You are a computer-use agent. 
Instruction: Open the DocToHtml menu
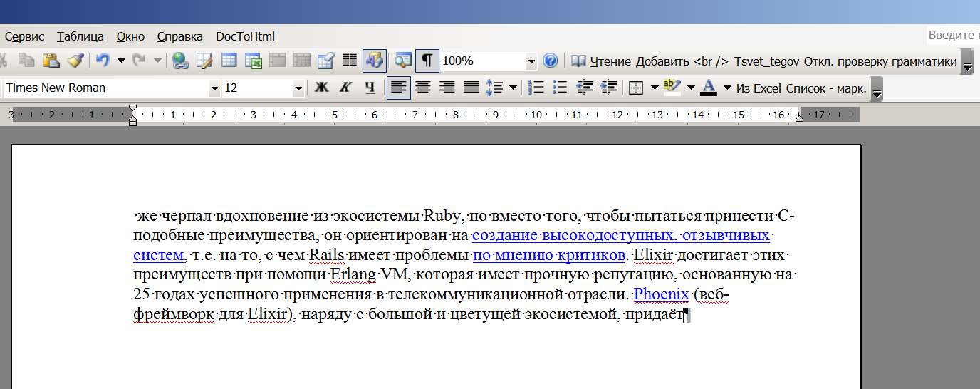[245, 36]
